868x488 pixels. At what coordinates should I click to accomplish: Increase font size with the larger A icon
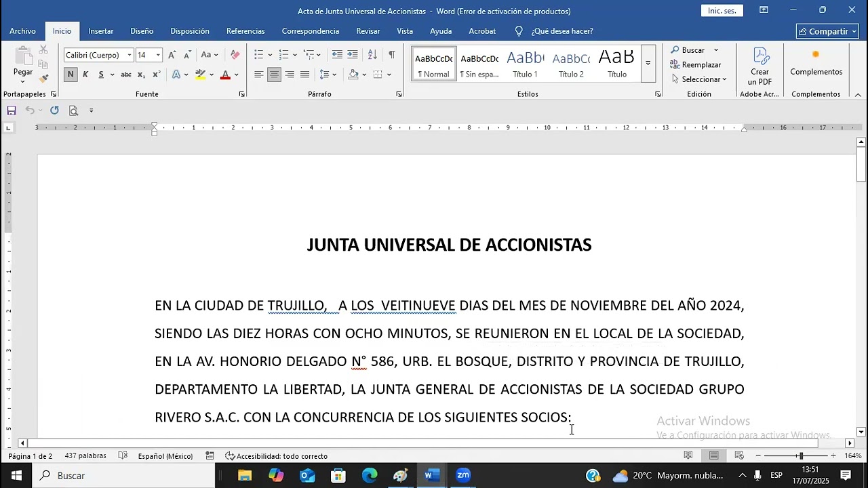(x=172, y=55)
